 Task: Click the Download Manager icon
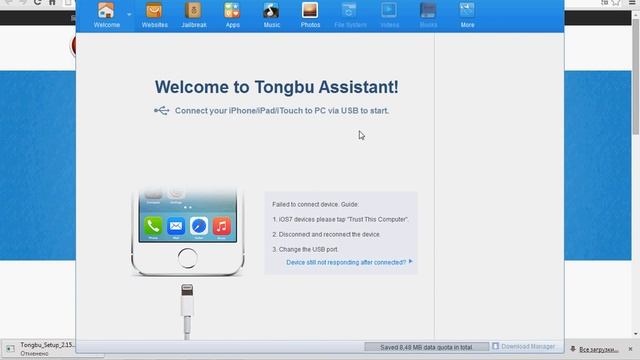click(495, 346)
